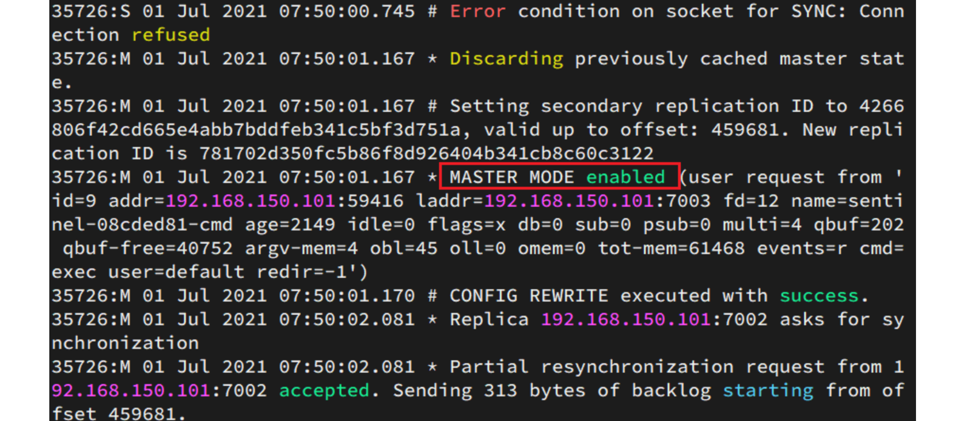
Task: Click the blue word starting
Action: [768, 391]
